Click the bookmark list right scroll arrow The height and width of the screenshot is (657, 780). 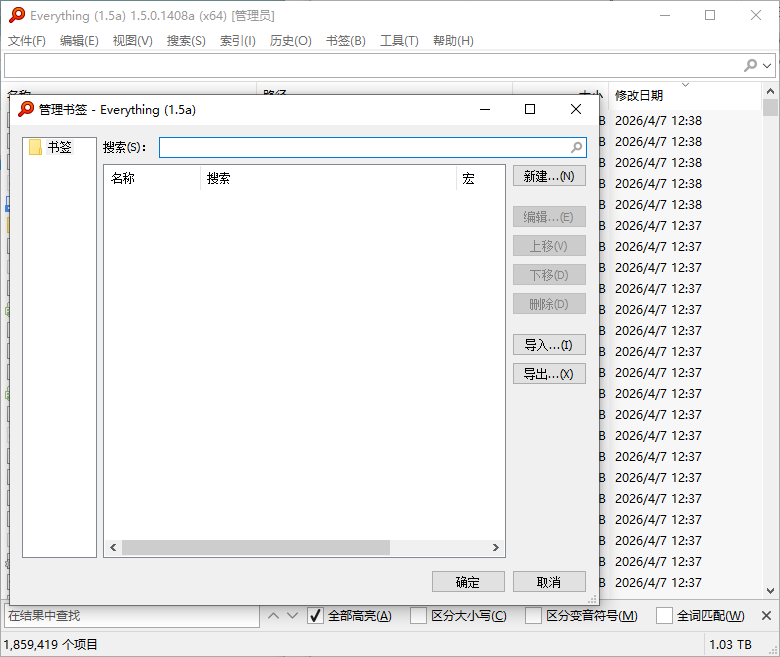point(495,548)
